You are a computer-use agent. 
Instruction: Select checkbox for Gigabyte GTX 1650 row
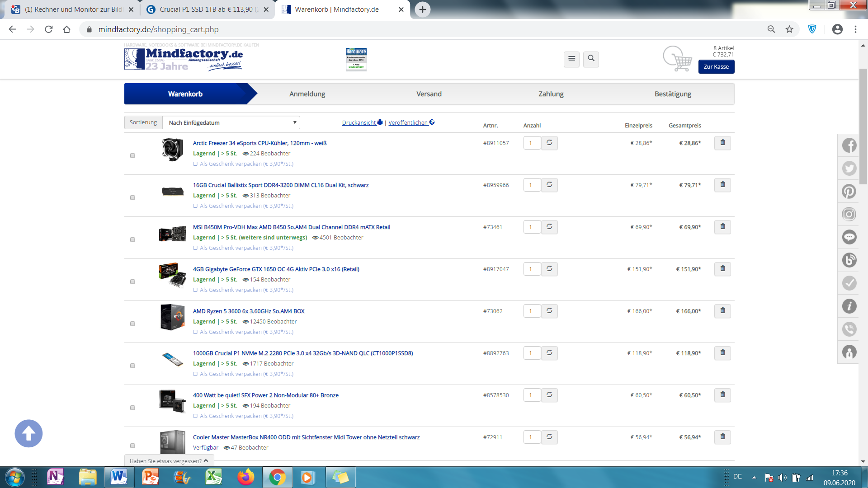coord(132,282)
